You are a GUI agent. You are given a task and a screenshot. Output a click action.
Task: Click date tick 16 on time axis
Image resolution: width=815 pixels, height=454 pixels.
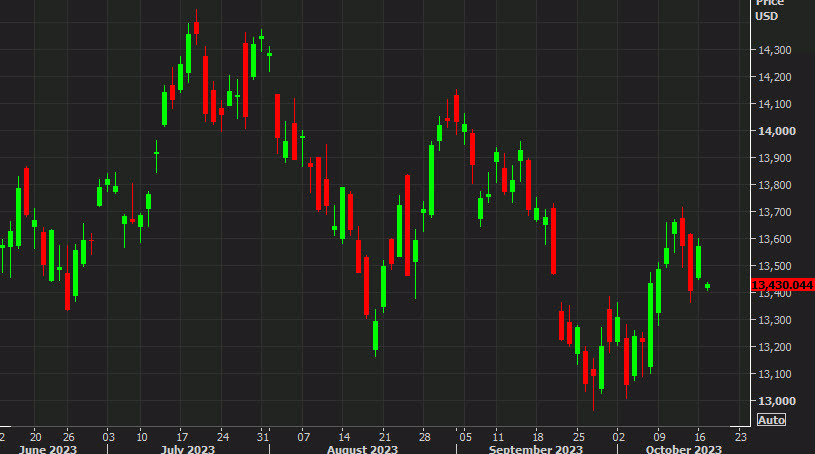pyautogui.click(x=700, y=437)
